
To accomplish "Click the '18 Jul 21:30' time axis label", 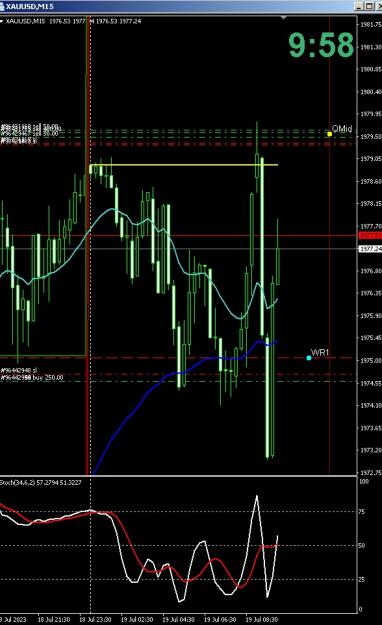I will pyautogui.click(x=54, y=619).
